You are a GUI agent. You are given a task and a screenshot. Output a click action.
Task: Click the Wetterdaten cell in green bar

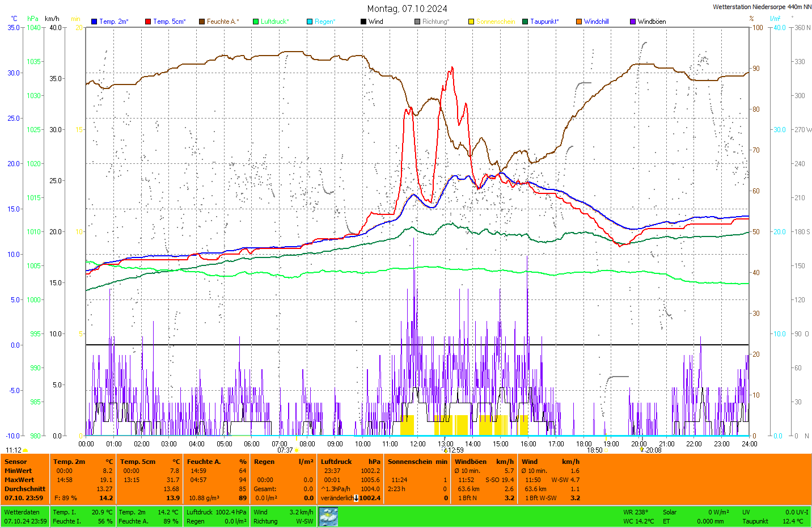click(x=22, y=512)
